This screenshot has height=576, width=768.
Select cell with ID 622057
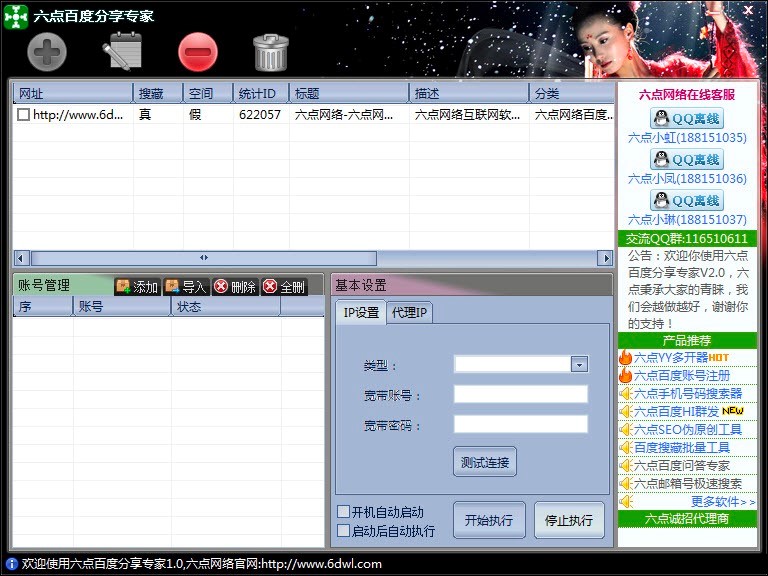(x=260, y=115)
